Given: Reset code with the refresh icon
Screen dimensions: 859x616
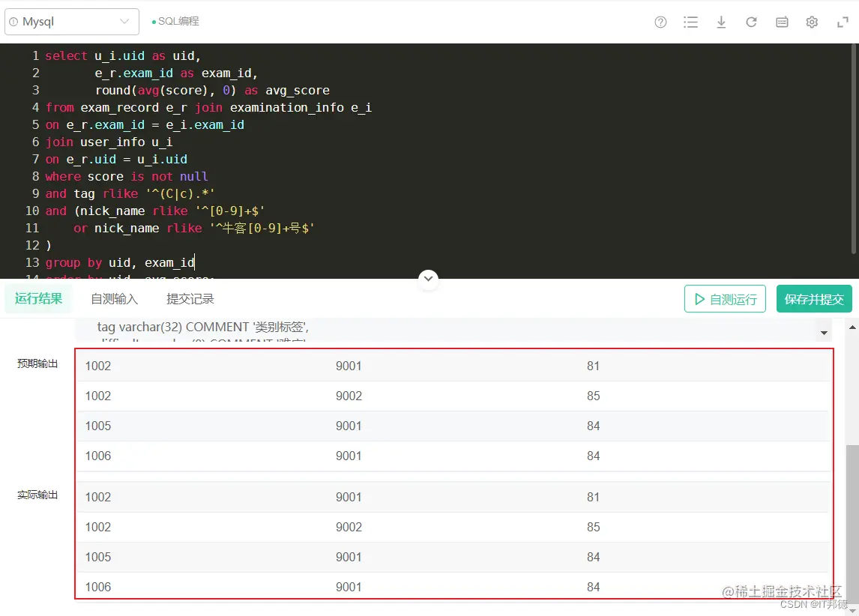Looking at the screenshot, I should point(752,22).
